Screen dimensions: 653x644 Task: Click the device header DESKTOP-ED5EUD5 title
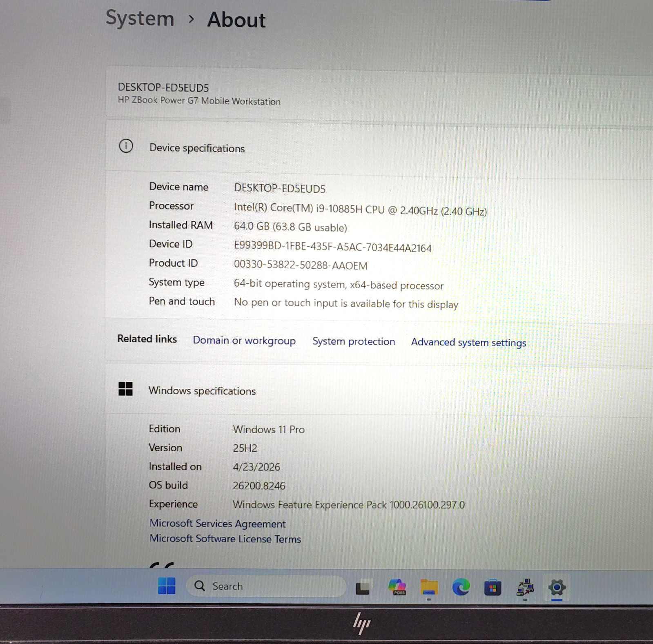tap(163, 87)
